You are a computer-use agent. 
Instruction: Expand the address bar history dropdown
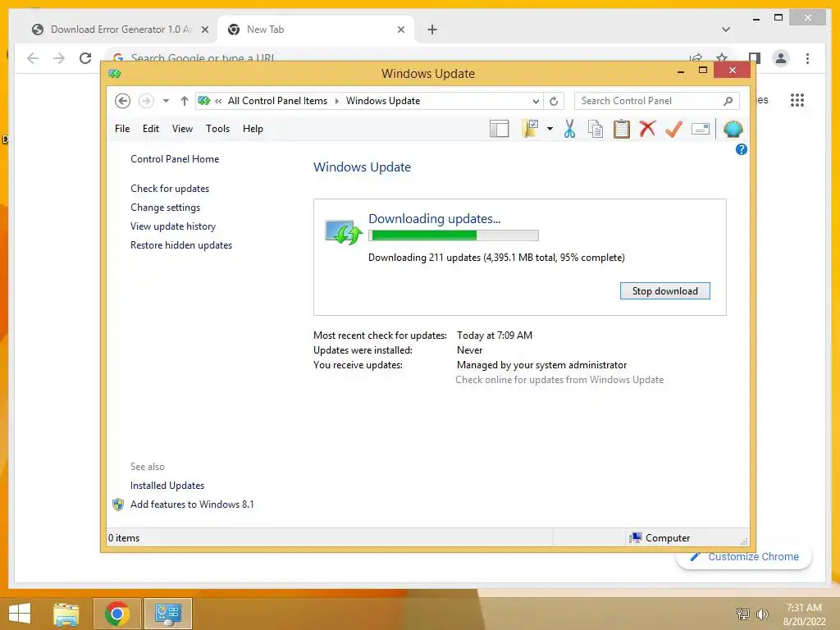[x=536, y=101]
